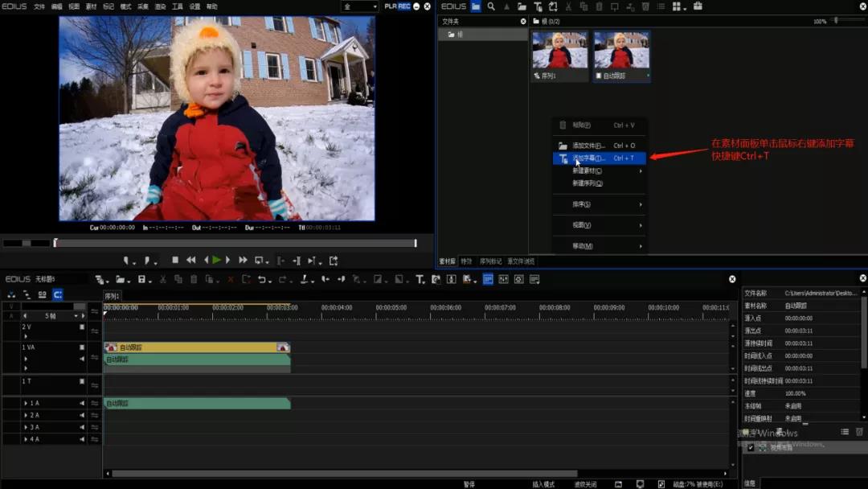Screen dimensions: 868x489
Task: Expand the 3 A audio track
Action: tap(26, 428)
